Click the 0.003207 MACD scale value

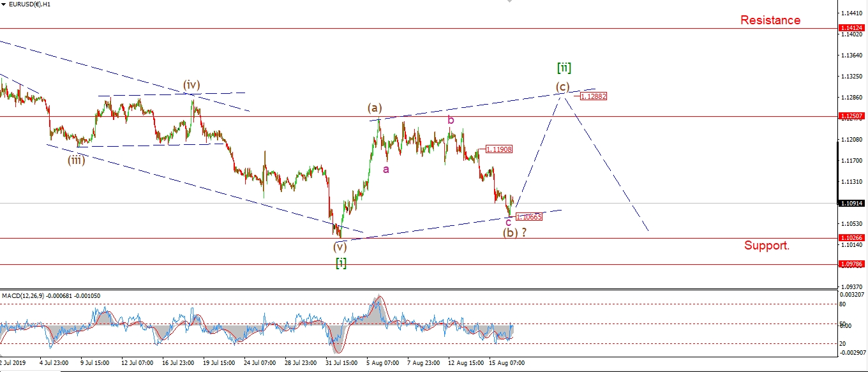coord(853,295)
